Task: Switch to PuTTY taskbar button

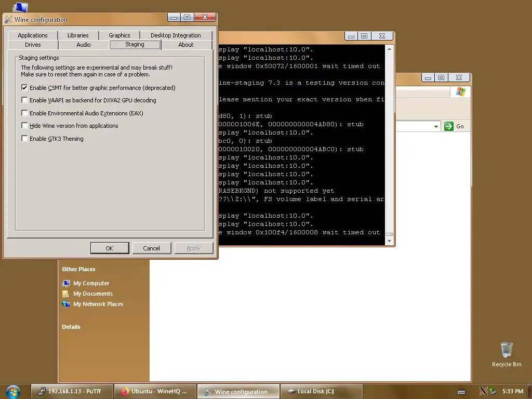Action: [x=72, y=392]
